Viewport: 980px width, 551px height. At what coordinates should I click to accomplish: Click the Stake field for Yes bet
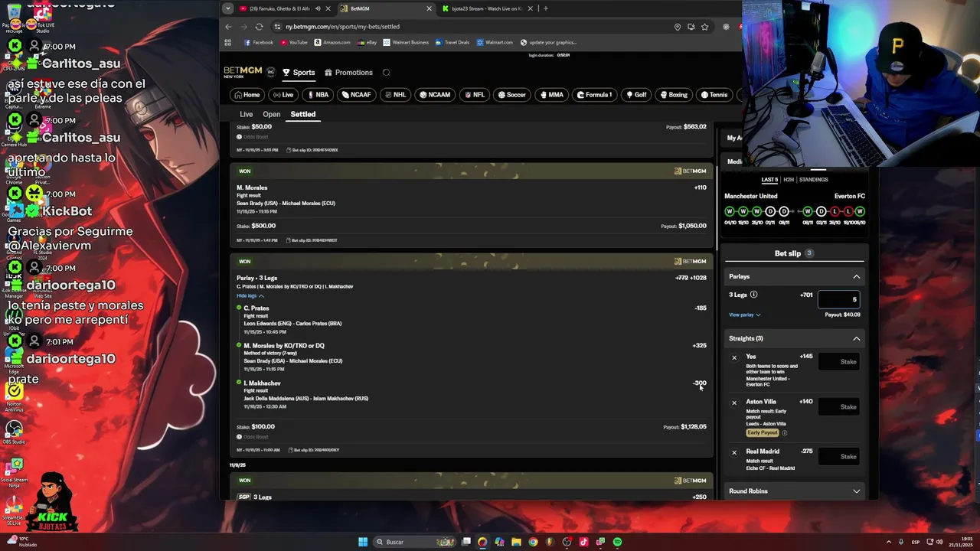coord(839,361)
